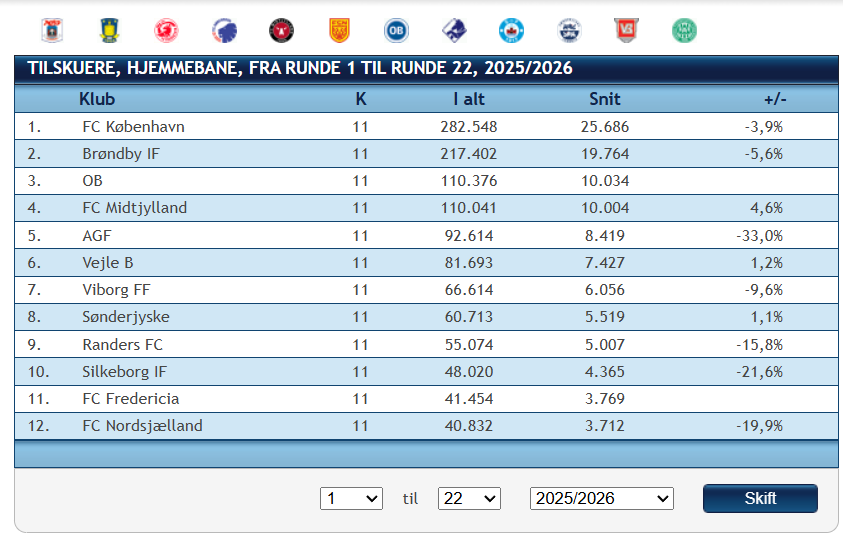This screenshot has height=541, width=843.
Task: Click the FC Midtjylland black-red logo
Action: coord(282,30)
